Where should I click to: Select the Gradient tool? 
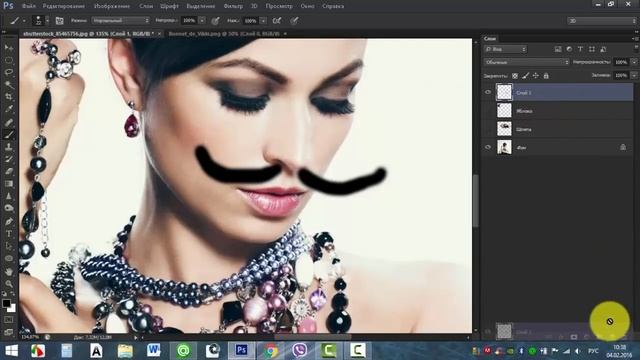9,184
